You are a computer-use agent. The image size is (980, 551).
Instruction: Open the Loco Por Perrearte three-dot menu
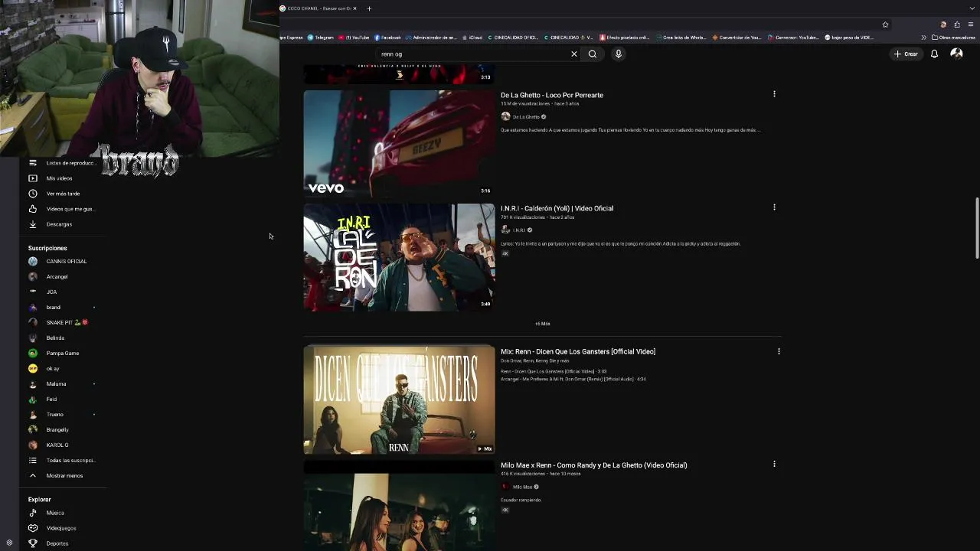774,94
